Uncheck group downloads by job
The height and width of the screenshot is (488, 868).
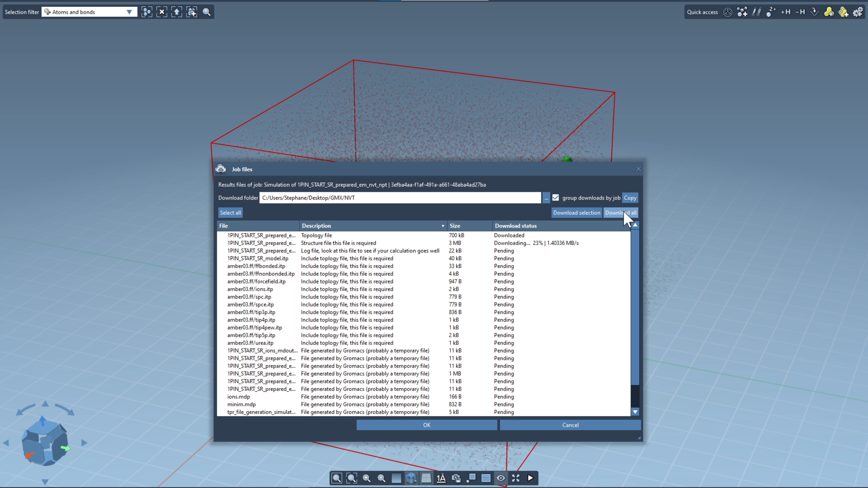click(556, 198)
